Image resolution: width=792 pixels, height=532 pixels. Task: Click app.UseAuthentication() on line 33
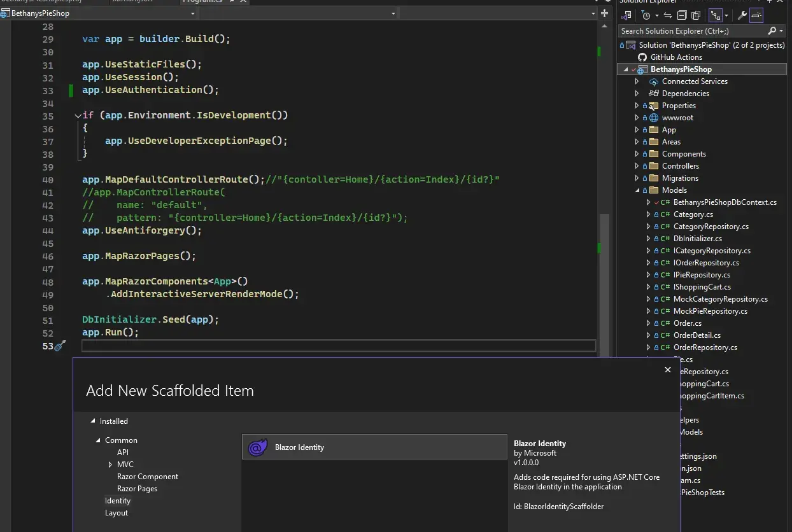click(150, 90)
